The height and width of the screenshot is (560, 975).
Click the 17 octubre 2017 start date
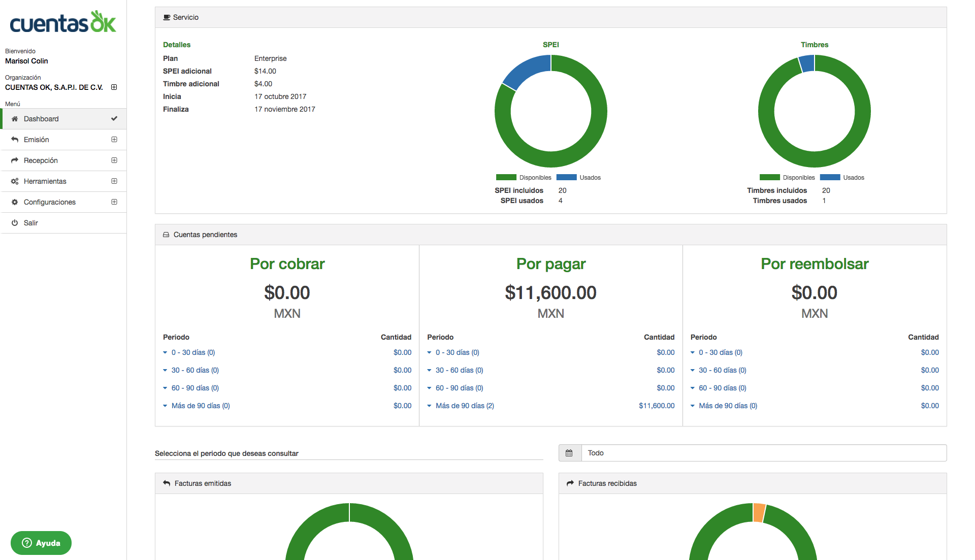point(280,96)
